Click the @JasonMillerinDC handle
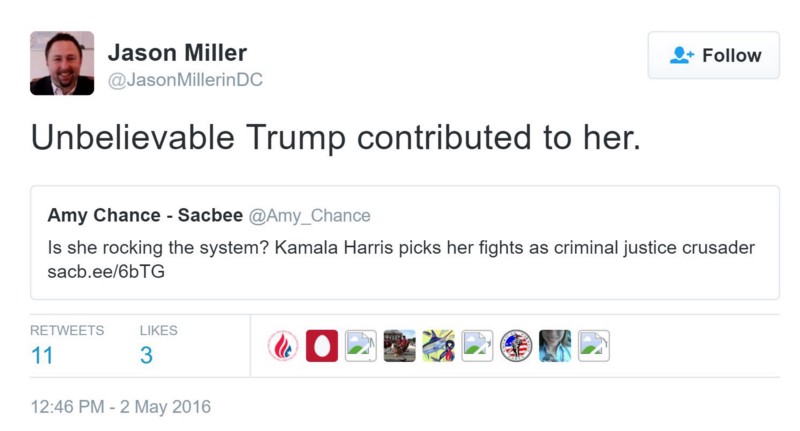800x431 pixels. pos(184,81)
